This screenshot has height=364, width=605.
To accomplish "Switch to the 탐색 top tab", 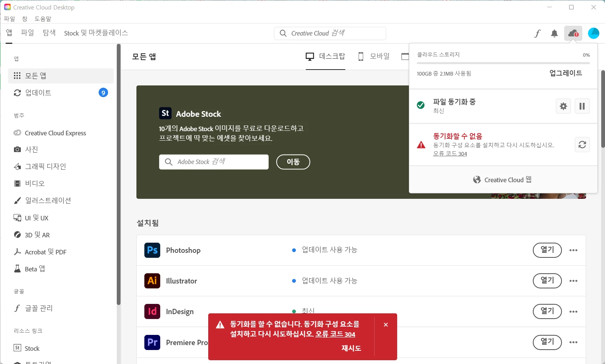I will [x=49, y=33].
